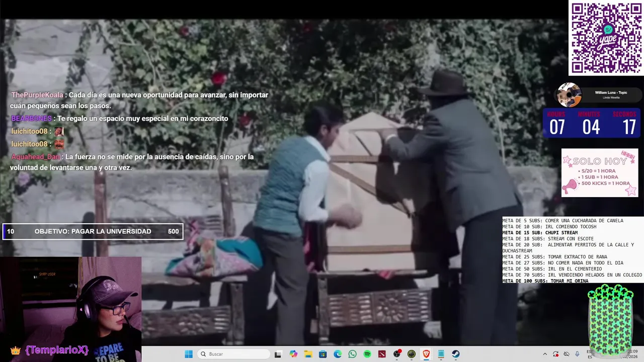This screenshot has width=644, height=362.
Task: Switch to the Brave browser in the taskbar
Action: point(426,354)
